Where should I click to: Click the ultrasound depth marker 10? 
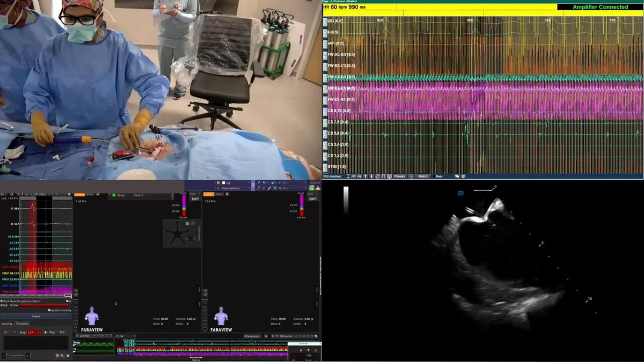(x=589, y=299)
